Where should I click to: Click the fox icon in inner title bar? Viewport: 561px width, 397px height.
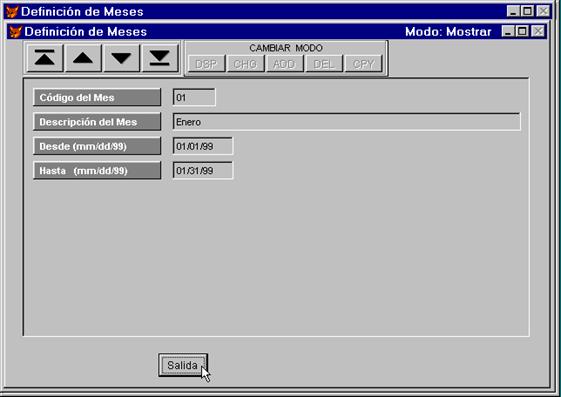coord(15,32)
